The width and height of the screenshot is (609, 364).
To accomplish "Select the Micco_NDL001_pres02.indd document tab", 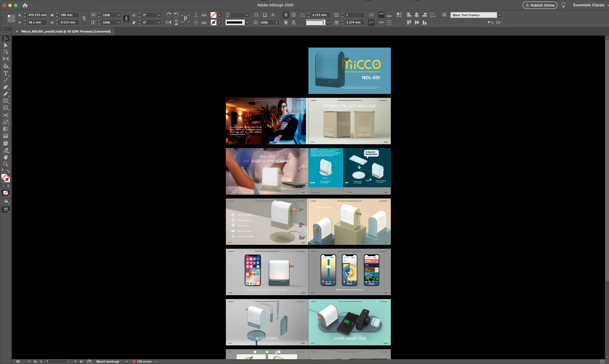I will 65,31.
